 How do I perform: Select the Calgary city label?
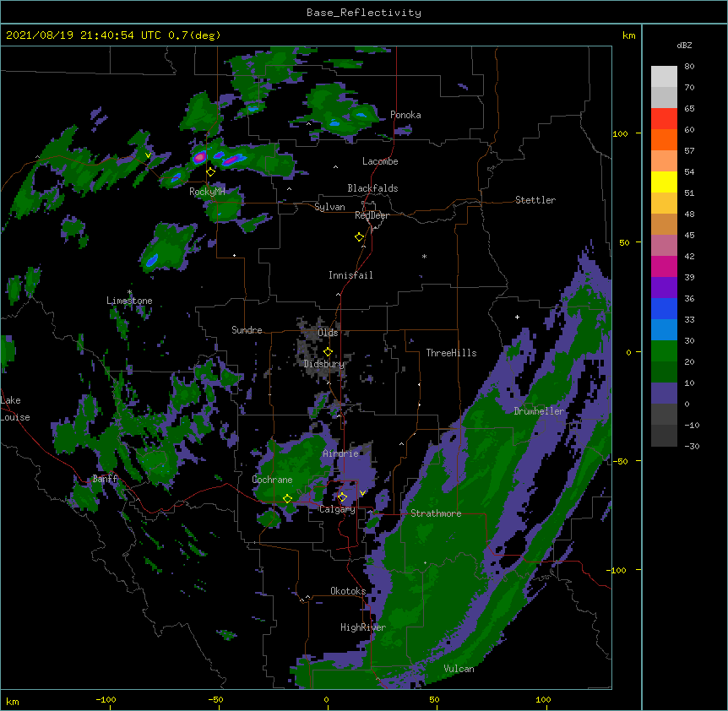click(x=337, y=509)
